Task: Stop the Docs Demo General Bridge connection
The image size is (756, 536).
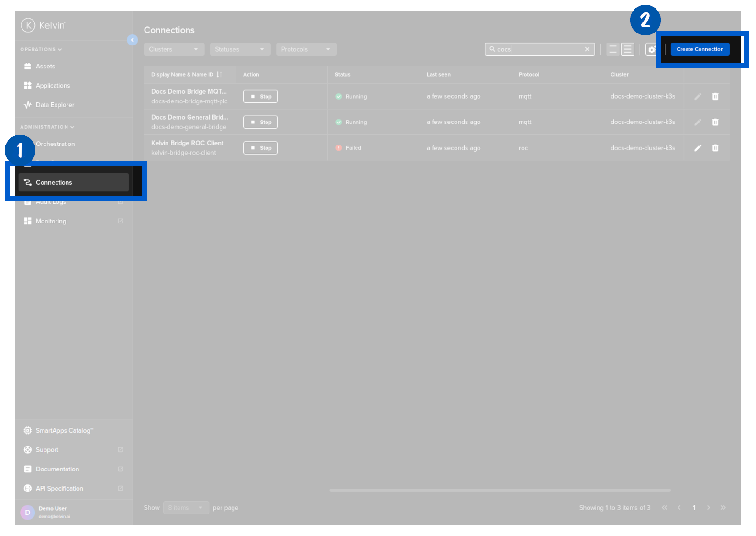Action: [260, 122]
